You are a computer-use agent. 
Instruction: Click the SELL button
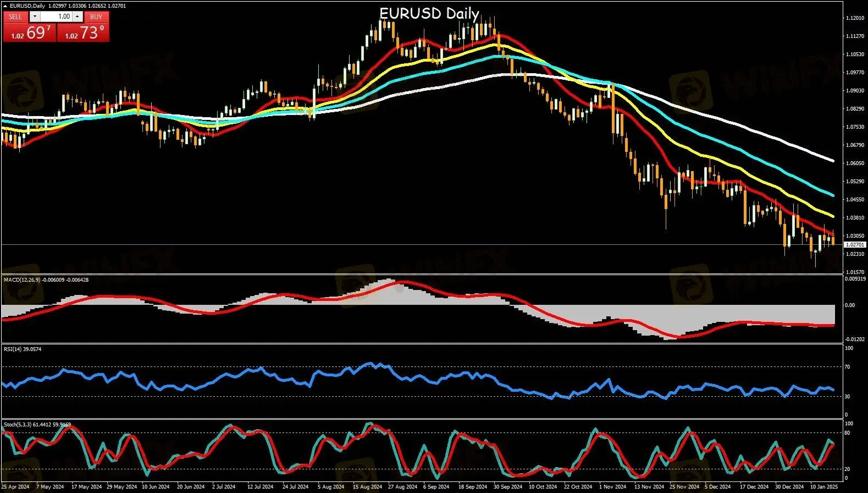click(15, 17)
